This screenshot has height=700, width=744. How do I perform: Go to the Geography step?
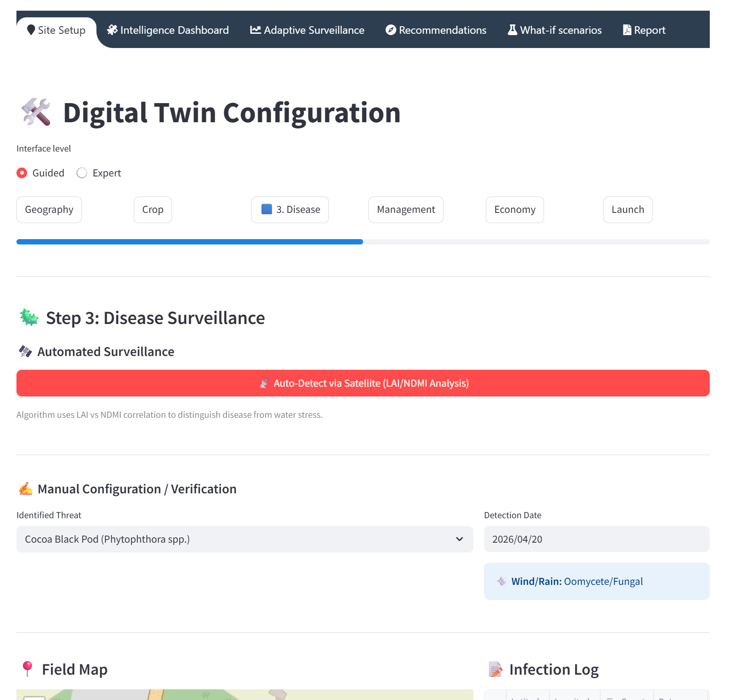coord(49,210)
